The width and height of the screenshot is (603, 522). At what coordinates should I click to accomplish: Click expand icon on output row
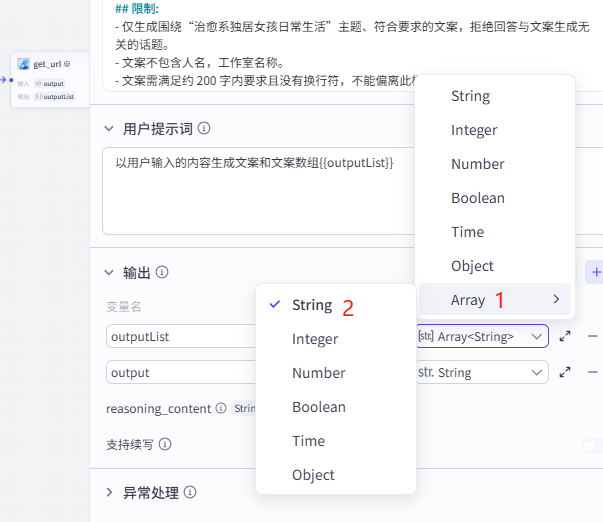[x=565, y=372]
